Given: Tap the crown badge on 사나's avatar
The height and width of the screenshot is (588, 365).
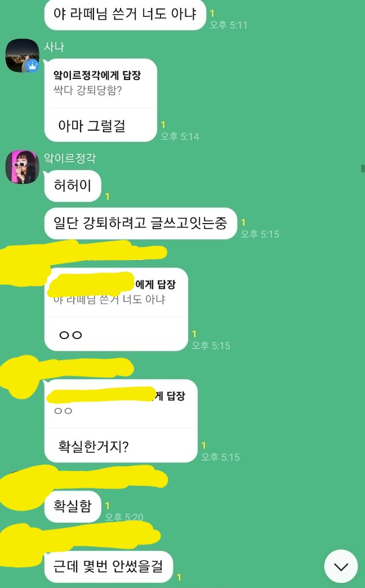Looking at the screenshot, I should tap(33, 66).
